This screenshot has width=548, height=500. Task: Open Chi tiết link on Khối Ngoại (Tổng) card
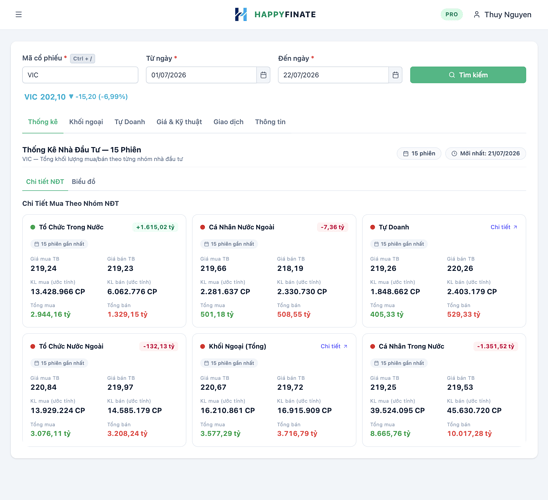[334, 346]
